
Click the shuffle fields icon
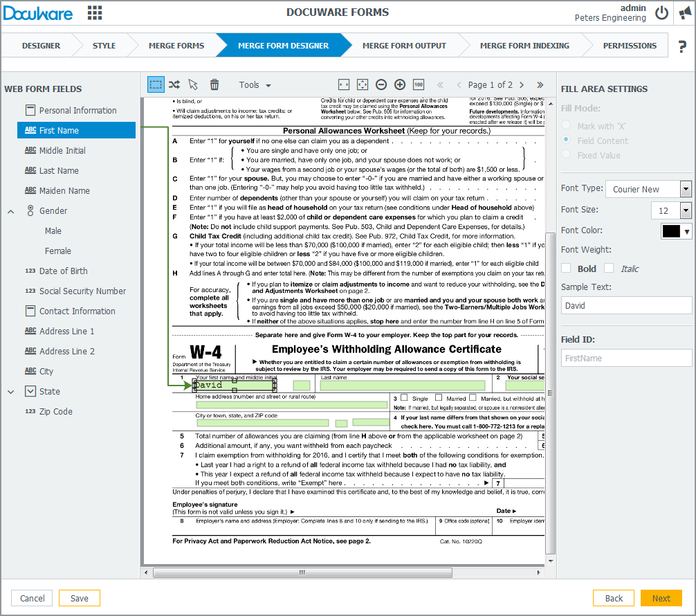pos(174,84)
